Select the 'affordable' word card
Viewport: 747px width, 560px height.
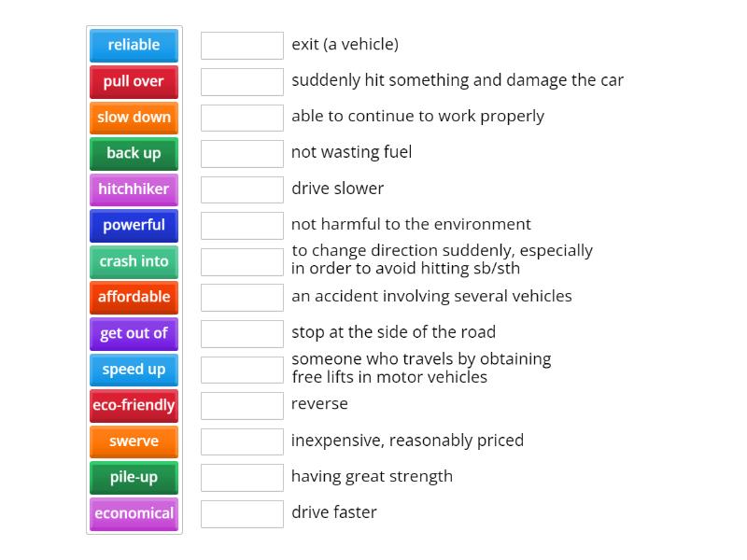pyautogui.click(x=134, y=298)
